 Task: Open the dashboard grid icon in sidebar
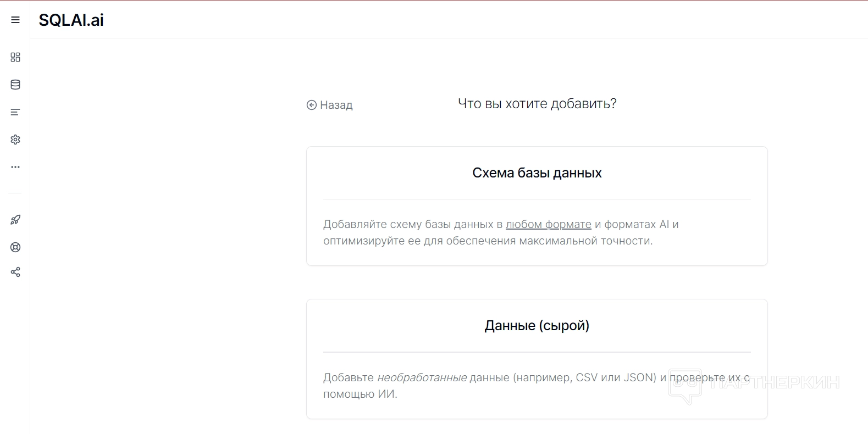[15, 57]
